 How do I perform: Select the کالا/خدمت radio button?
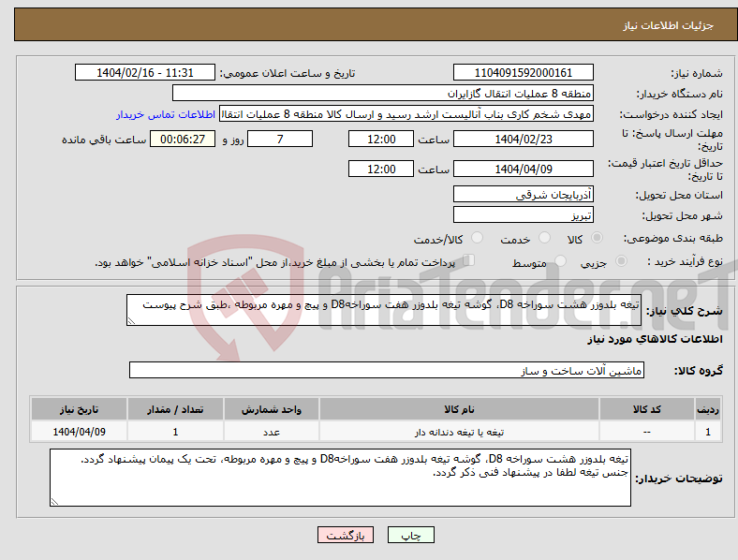tap(478, 238)
